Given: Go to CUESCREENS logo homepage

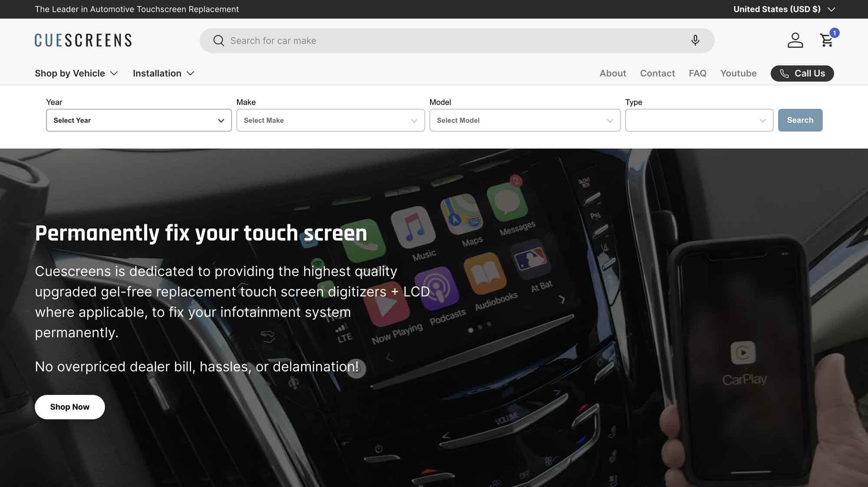Looking at the screenshot, I should point(83,40).
